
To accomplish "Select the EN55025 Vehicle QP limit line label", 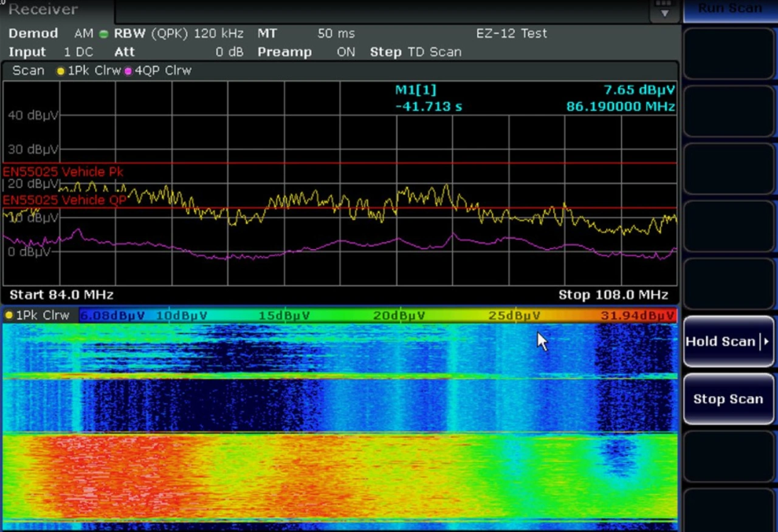I will 64,200.
